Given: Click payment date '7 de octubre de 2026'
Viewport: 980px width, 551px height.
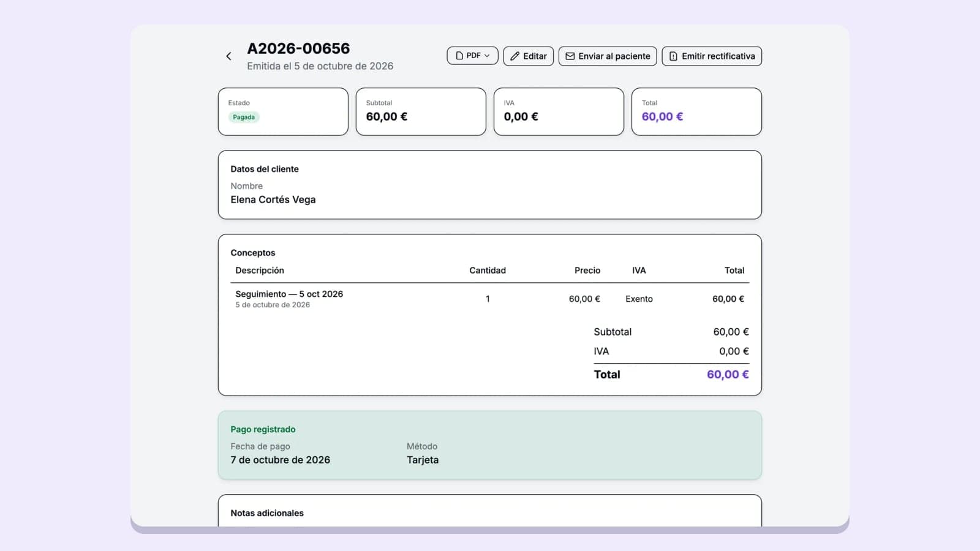Looking at the screenshot, I should (280, 460).
